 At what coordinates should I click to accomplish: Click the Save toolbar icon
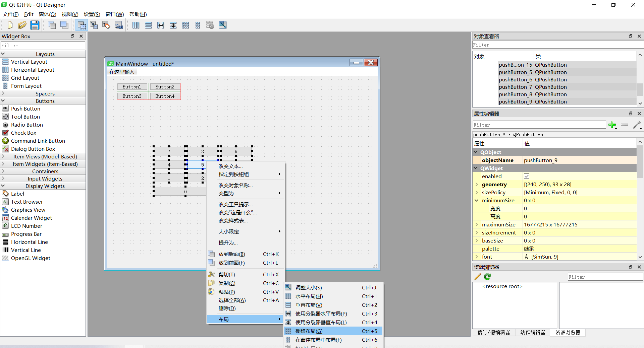[x=35, y=25]
